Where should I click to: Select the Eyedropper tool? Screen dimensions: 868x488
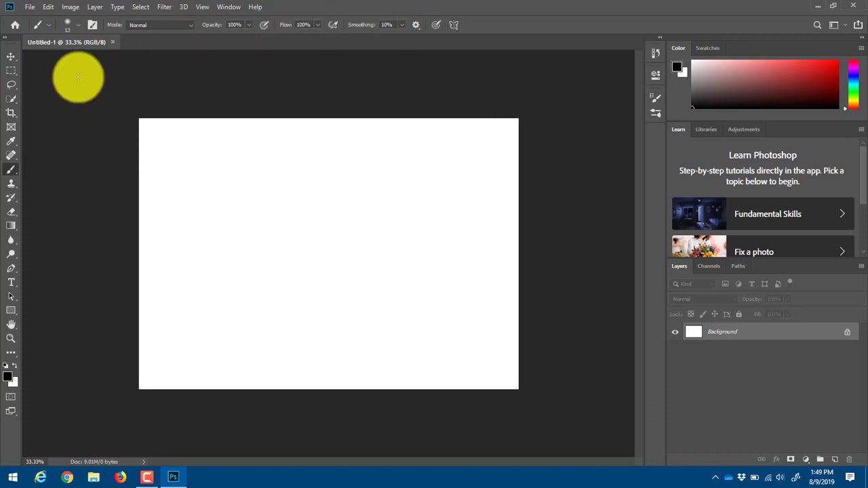tap(11, 141)
